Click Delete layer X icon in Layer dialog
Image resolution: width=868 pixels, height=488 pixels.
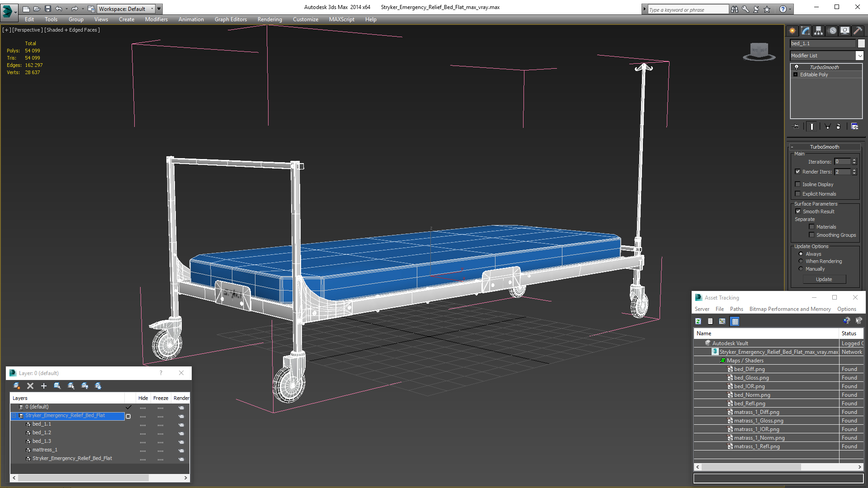click(x=30, y=386)
